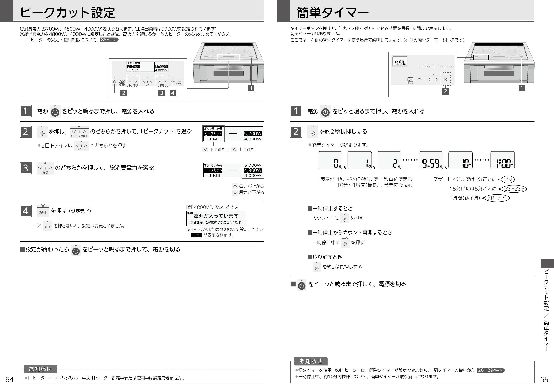Image resolution: width=554 pixels, height=392 pixels.
Task: Open the 85ページ page reference link
Action: tap(109, 40)
